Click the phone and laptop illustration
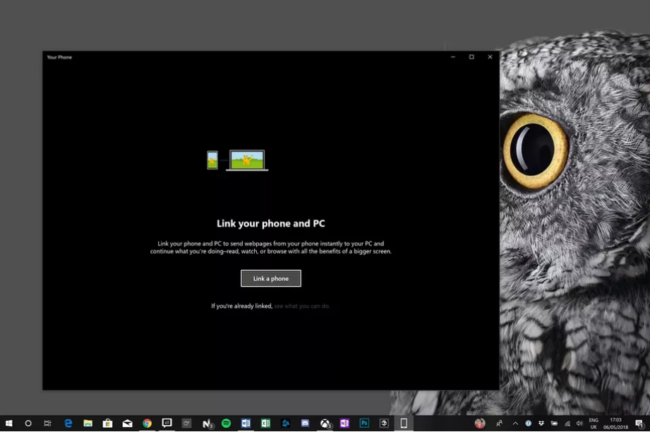Screen dimensions: 650x432 pyautogui.click(x=238, y=160)
